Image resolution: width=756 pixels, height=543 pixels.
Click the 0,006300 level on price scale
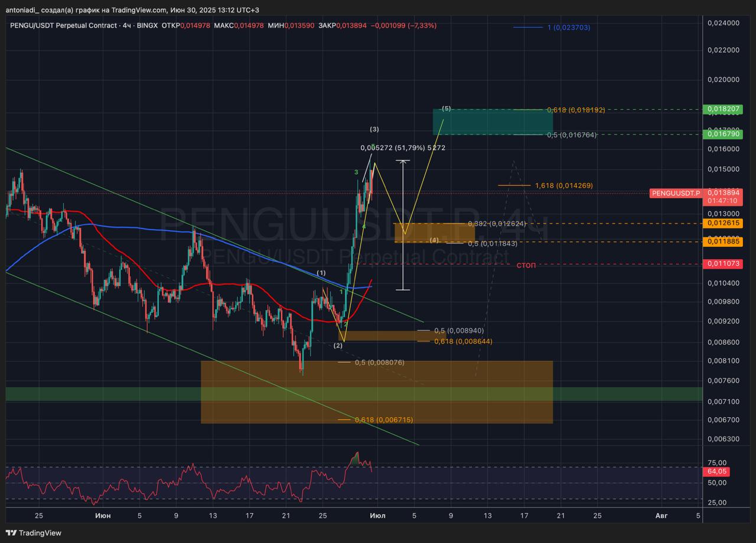[723, 439]
